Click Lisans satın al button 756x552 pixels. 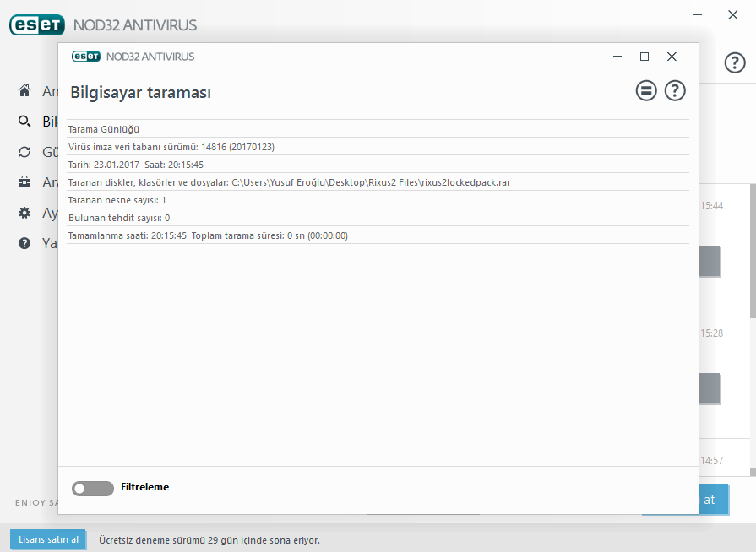click(48, 539)
